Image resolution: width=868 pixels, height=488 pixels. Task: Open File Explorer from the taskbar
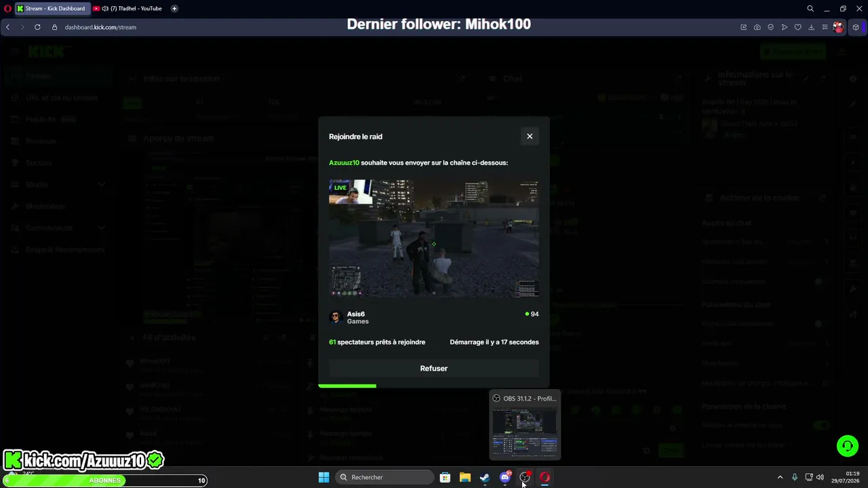465,477
